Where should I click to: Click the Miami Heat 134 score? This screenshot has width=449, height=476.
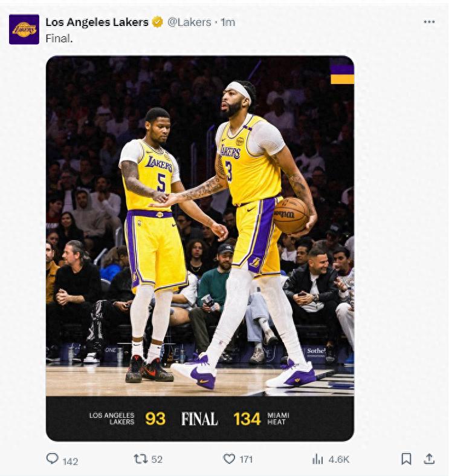[x=247, y=419]
